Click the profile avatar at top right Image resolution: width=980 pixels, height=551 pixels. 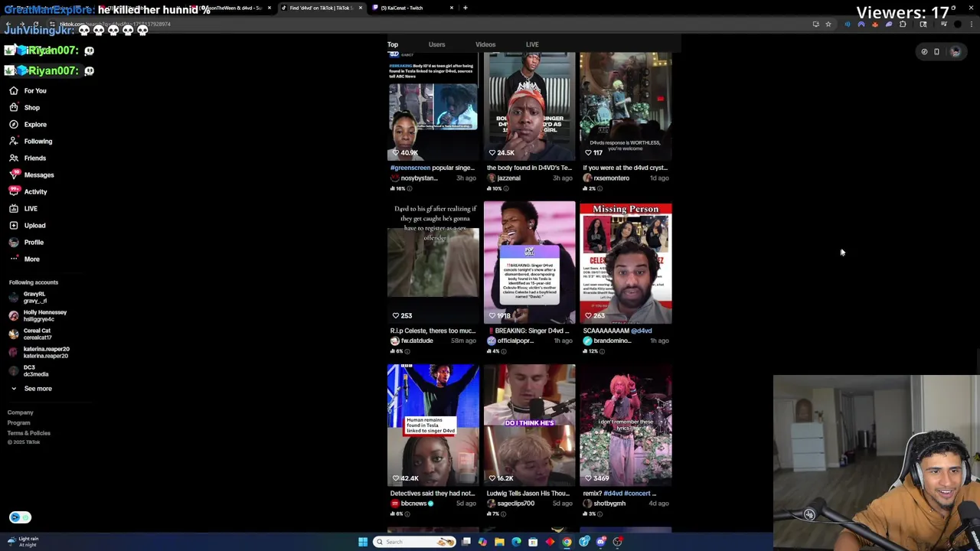click(x=955, y=51)
